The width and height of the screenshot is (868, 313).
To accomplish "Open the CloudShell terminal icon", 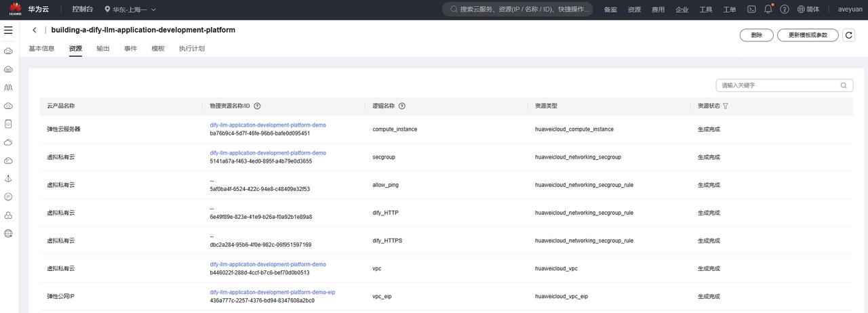I will (751, 9).
